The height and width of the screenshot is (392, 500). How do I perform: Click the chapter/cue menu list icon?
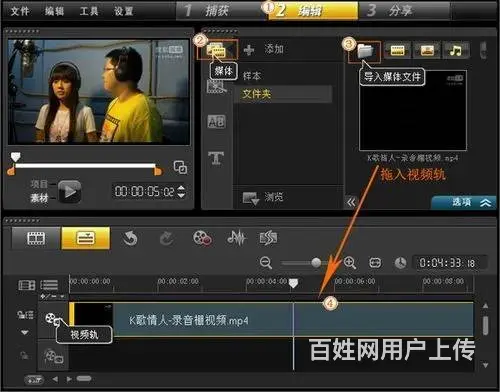point(49,285)
